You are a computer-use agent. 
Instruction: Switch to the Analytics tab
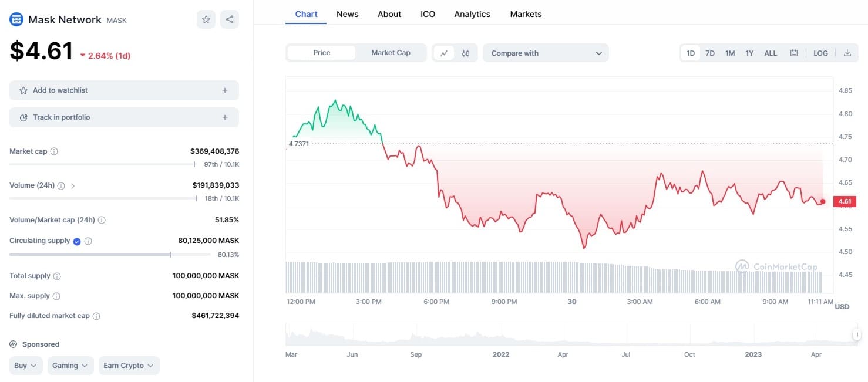tap(472, 14)
